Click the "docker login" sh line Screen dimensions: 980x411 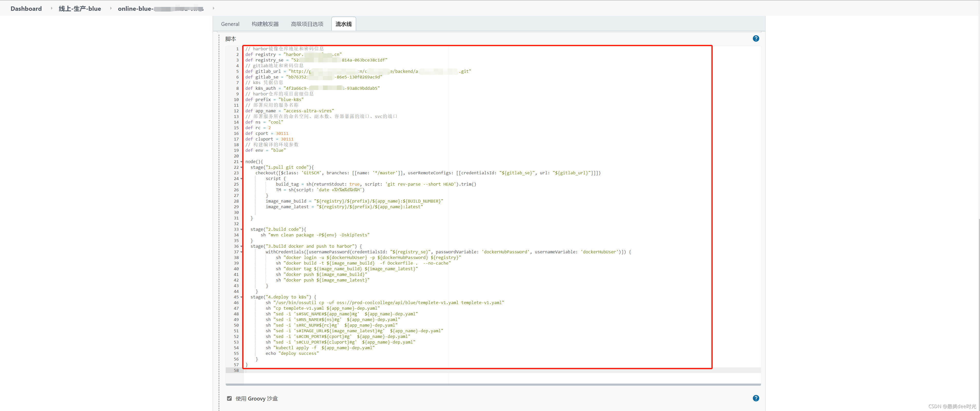click(x=368, y=258)
